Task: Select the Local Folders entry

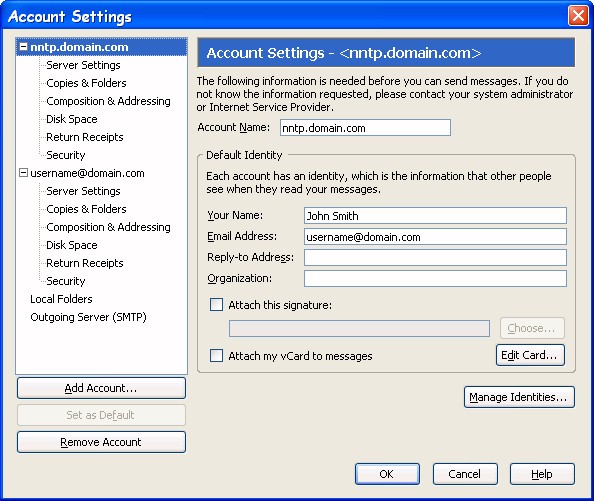Action: (x=61, y=299)
